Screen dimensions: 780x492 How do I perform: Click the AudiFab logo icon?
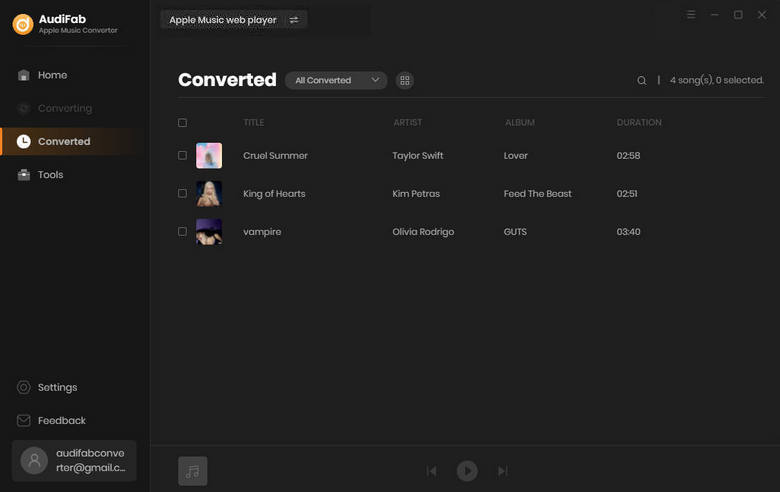tap(23, 24)
